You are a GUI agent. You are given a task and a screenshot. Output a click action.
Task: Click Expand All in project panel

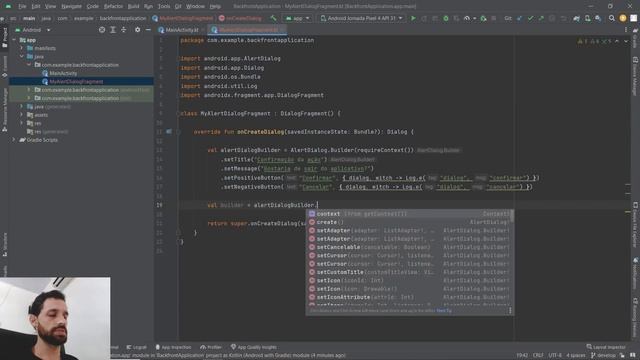pyautogui.click(x=113, y=30)
